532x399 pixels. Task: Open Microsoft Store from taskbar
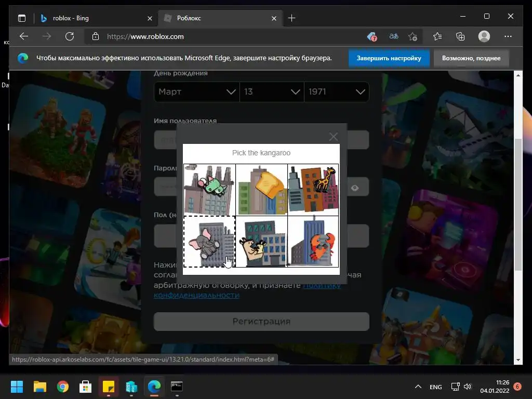click(86, 387)
